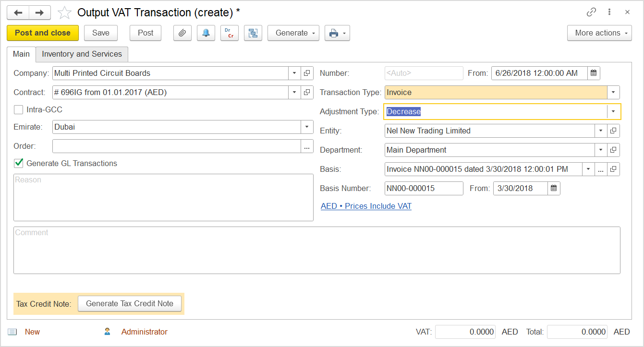Open calendar picker for Basis Number date
The width and height of the screenshot is (644, 347).
(554, 189)
